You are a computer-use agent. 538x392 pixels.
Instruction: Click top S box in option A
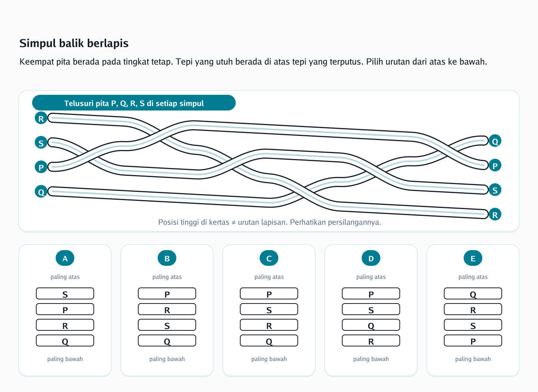(65, 294)
